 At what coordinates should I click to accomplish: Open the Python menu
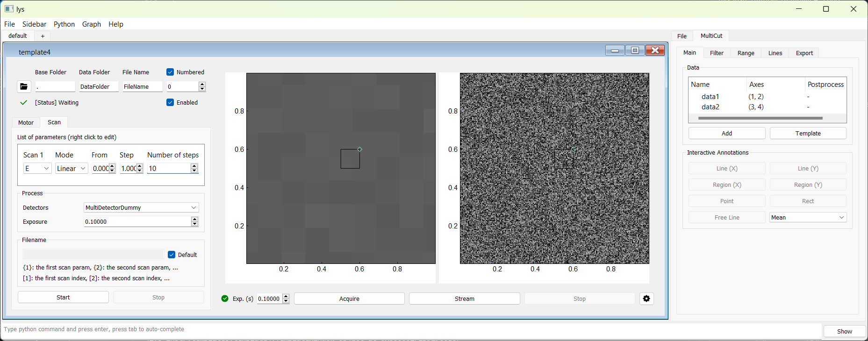tap(64, 24)
